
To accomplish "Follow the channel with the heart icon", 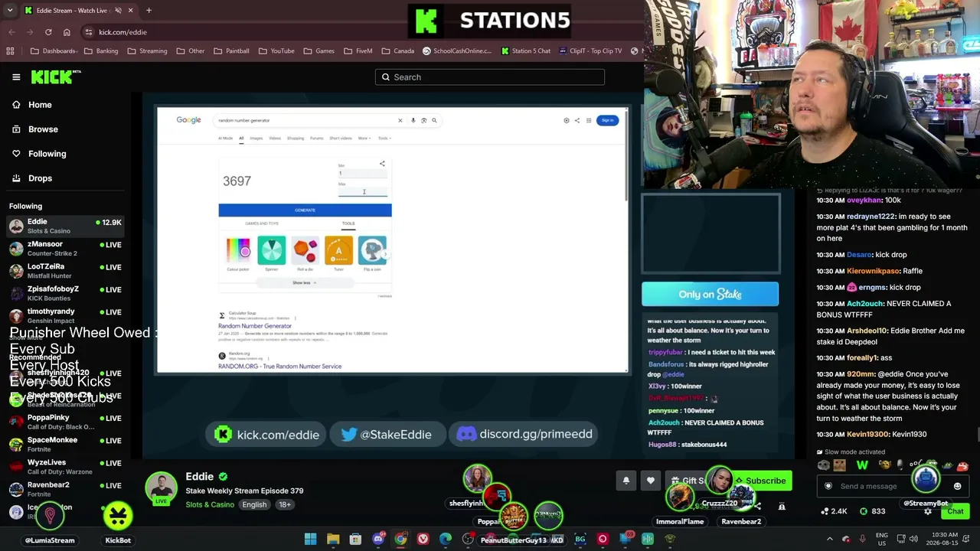I will 651,481.
